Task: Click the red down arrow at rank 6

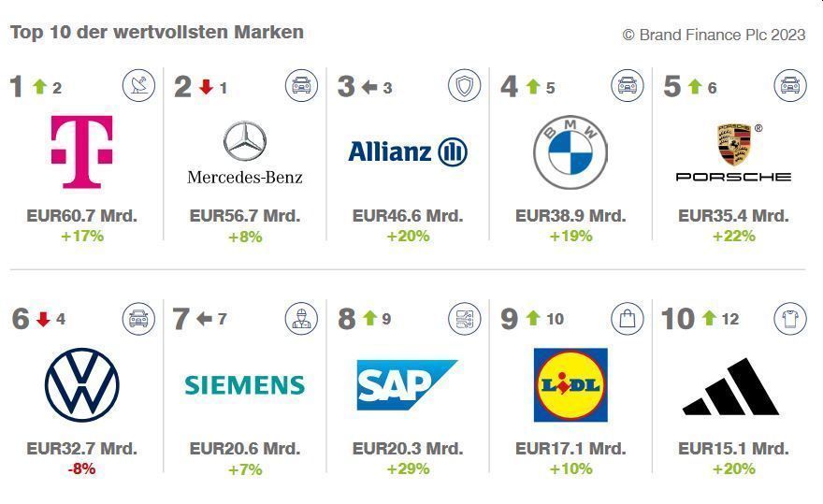Action: (42, 319)
